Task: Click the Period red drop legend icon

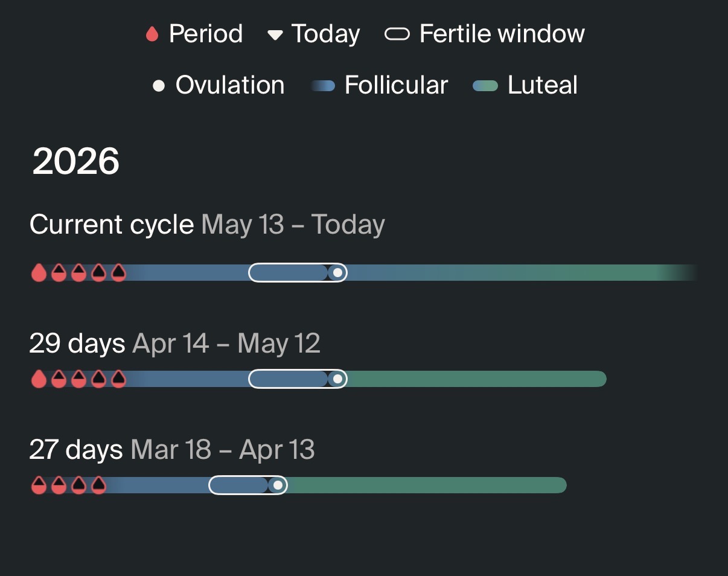Action: coord(152,34)
